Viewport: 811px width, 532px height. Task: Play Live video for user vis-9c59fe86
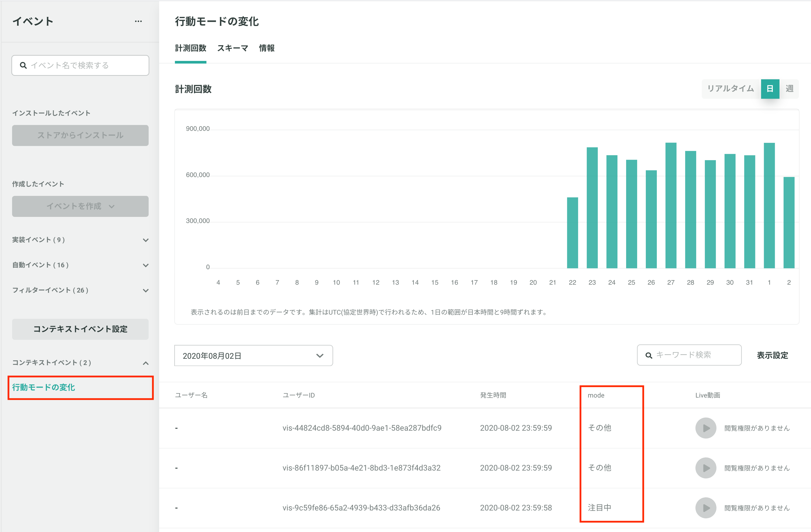[706, 508]
